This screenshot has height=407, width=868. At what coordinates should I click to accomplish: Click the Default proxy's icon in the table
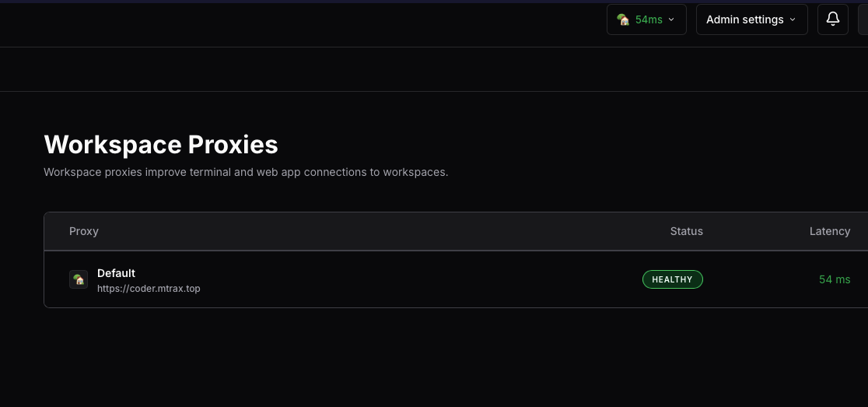click(x=79, y=279)
